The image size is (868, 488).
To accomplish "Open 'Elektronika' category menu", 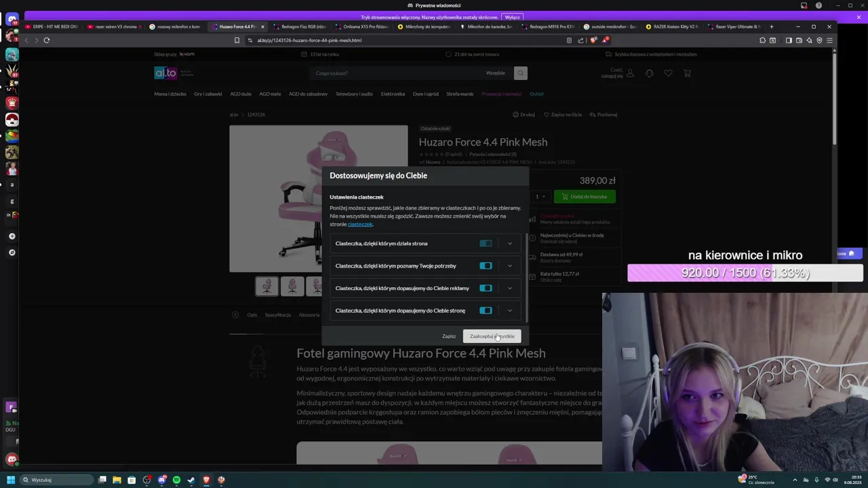I will (x=393, y=94).
